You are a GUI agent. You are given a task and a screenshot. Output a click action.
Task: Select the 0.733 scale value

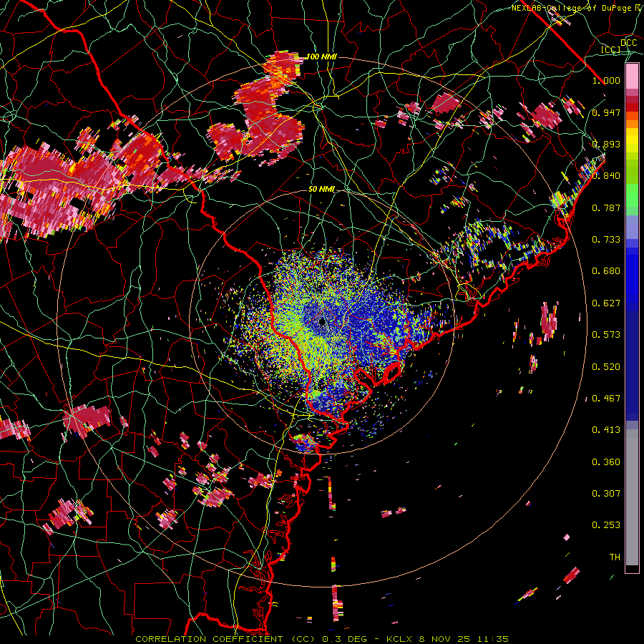tap(606, 240)
